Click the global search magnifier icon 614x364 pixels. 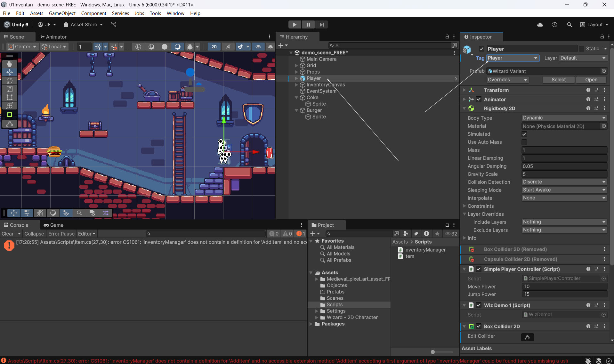pos(569,25)
